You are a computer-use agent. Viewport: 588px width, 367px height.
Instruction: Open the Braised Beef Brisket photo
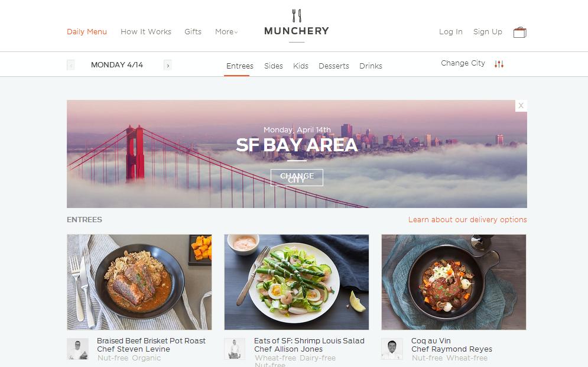click(x=139, y=282)
